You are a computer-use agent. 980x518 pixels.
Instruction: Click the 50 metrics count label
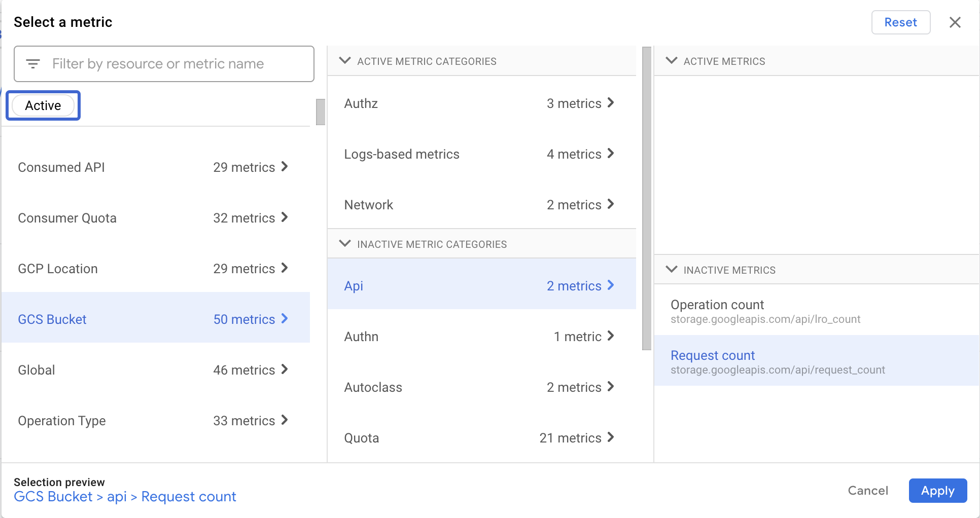[244, 319]
